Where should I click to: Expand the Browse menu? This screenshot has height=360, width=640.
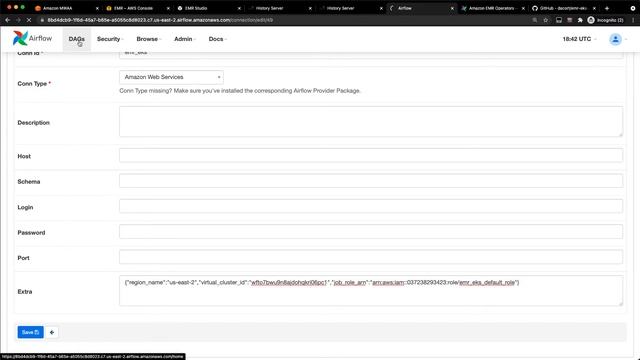149,39
